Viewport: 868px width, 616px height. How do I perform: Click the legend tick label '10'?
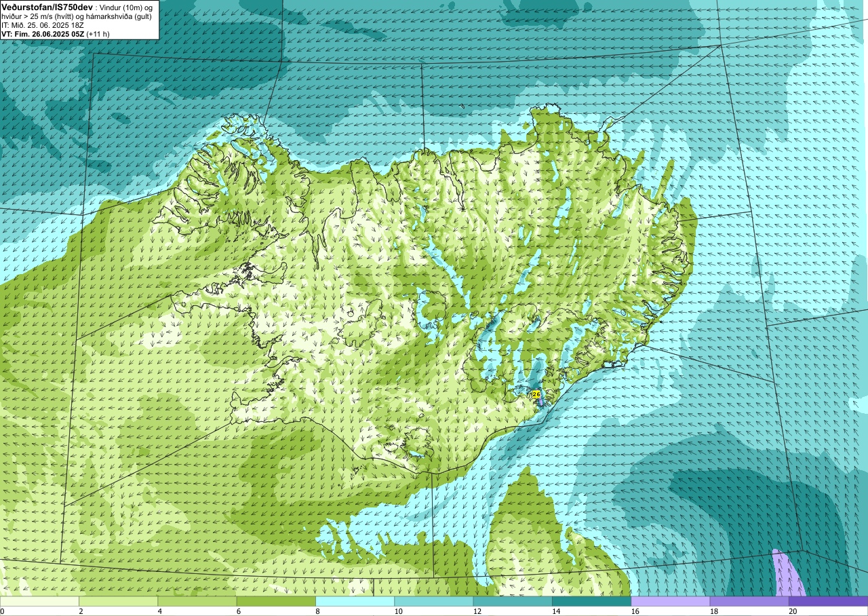(x=398, y=611)
